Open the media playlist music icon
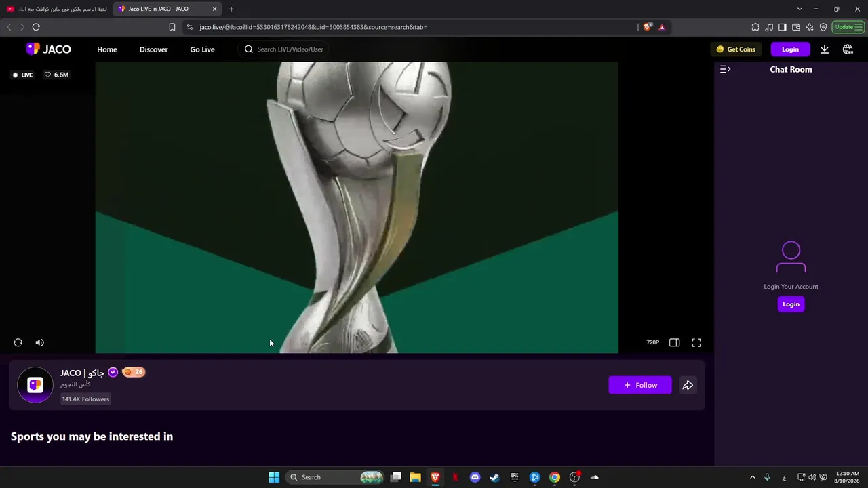This screenshot has width=868, height=488. [769, 27]
